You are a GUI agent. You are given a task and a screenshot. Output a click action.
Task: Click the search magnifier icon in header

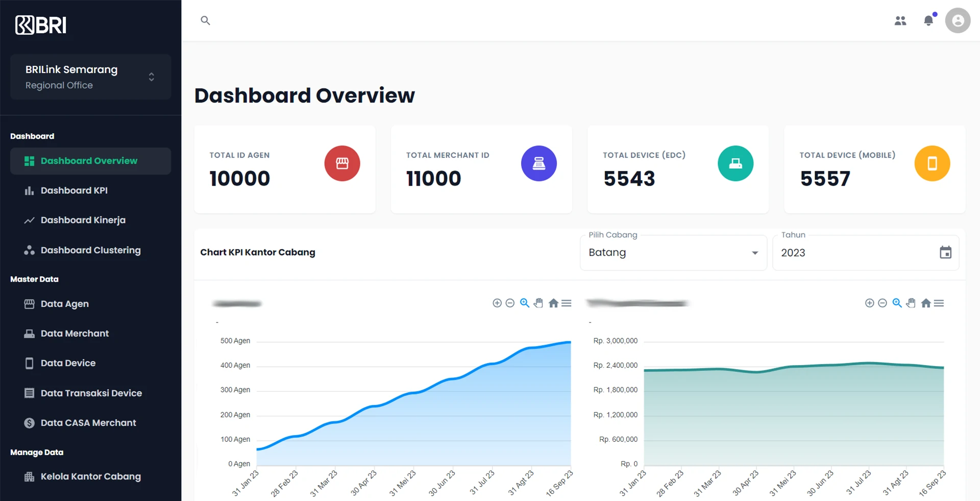click(x=205, y=20)
